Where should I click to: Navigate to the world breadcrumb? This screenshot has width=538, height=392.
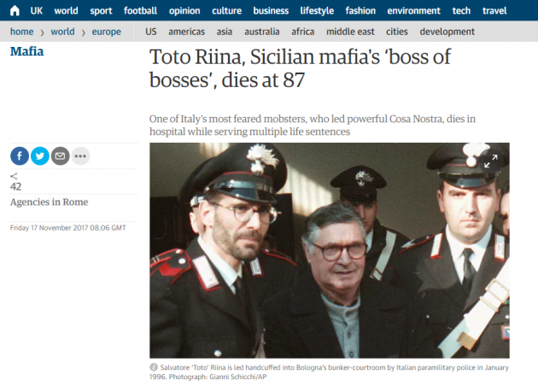click(x=62, y=32)
